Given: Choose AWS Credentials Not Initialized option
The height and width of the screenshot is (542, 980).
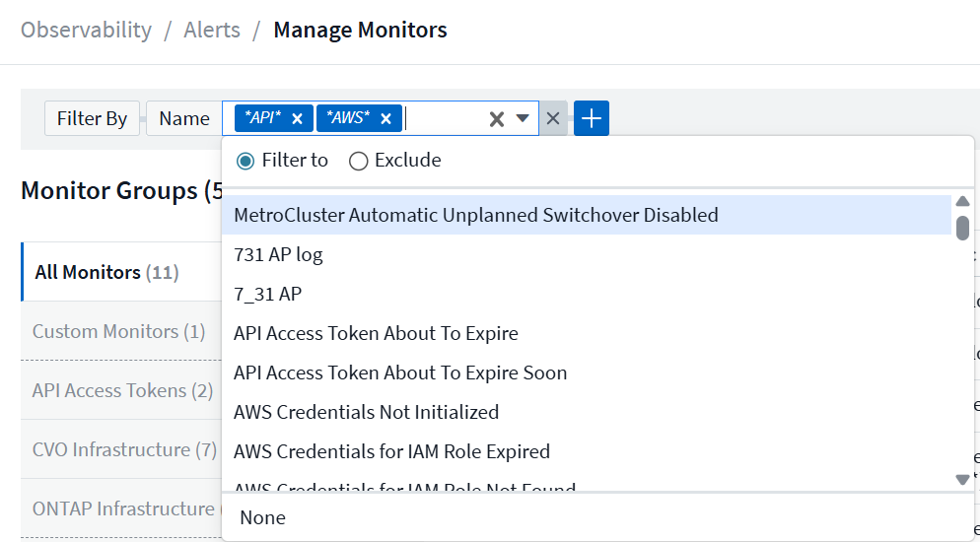Looking at the screenshot, I should click(366, 412).
